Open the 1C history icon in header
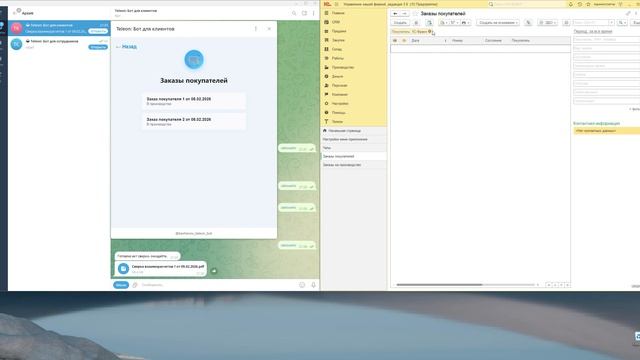 pos(580,4)
